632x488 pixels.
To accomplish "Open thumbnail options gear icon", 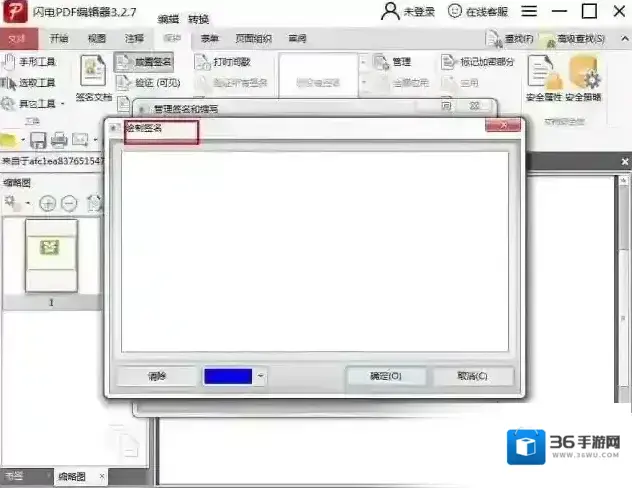I will [x=11, y=203].
